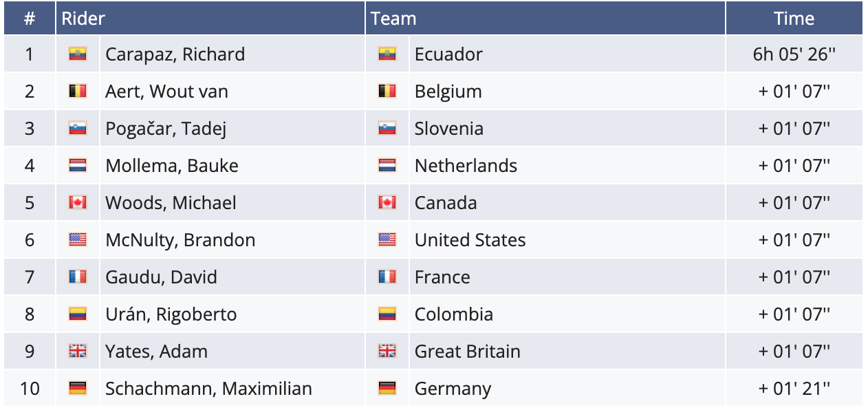Click the flag icon next to Colombia team
The height and width of the screenshot is (410, 868).
coord(387,314)
